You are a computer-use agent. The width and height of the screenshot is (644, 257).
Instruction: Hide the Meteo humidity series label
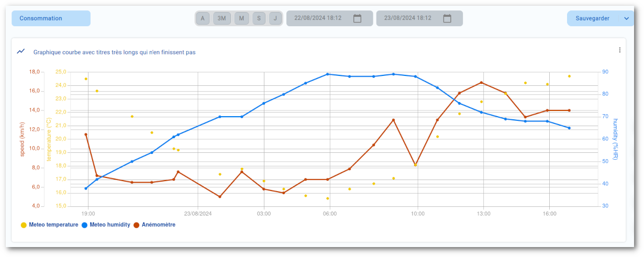tap(110, 225)
